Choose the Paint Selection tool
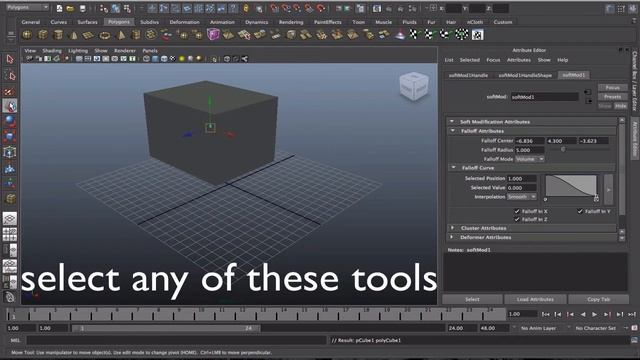640x360 pixels. coord(10,91)
